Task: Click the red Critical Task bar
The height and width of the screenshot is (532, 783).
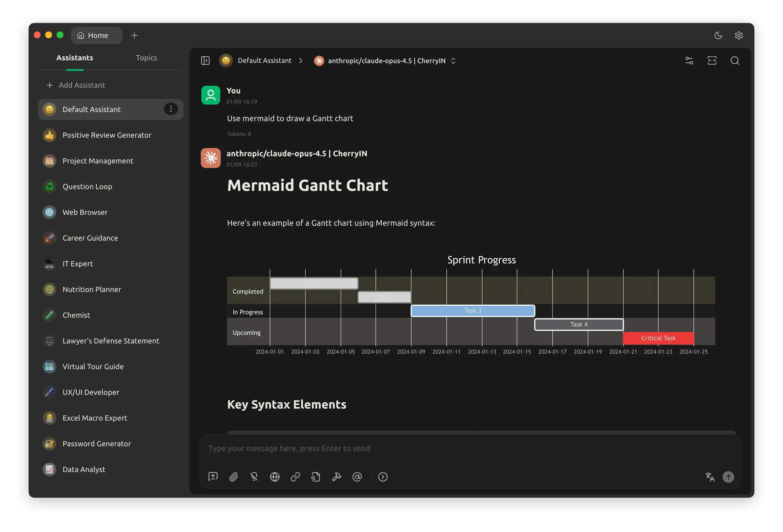Action: pos(658,338)
